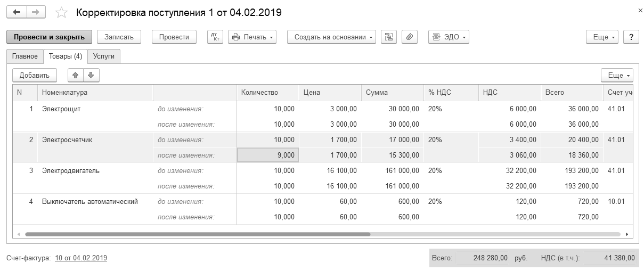Switch to the Услуги tab

point(104,56)
